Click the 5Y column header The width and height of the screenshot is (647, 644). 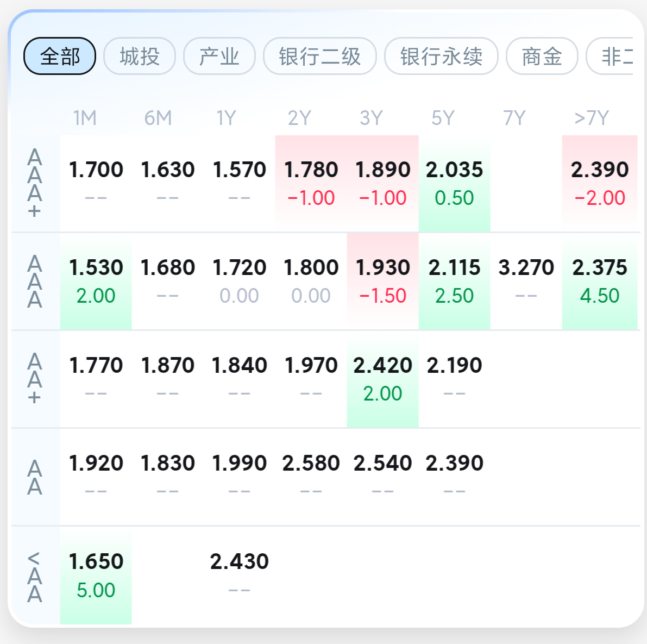443,118
